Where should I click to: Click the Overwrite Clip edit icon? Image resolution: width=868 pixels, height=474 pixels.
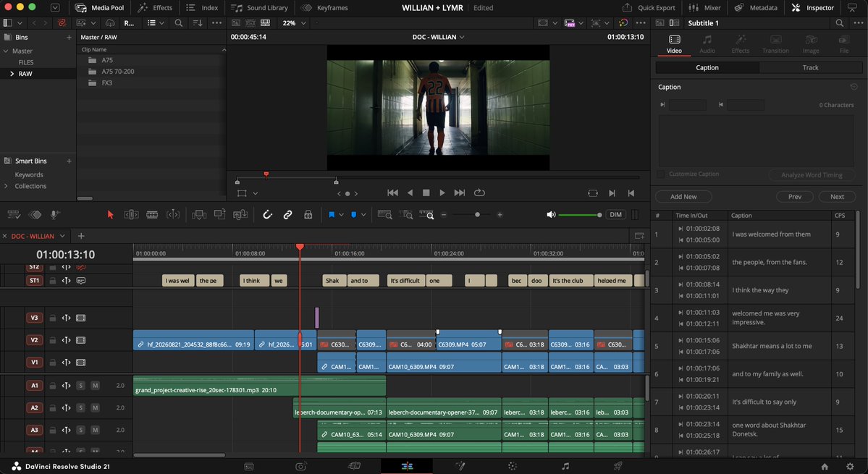point(220,215)
